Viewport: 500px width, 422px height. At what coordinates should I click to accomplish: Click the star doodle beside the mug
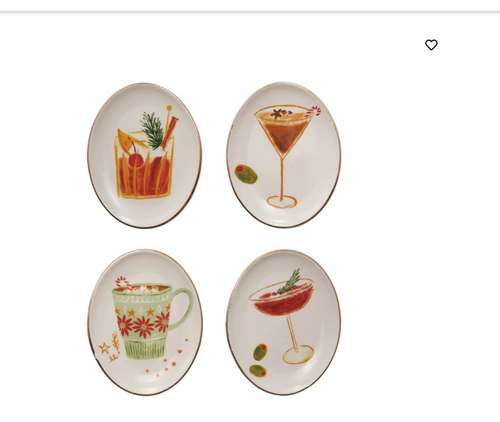pyautogui.click(x=104, y=348)
